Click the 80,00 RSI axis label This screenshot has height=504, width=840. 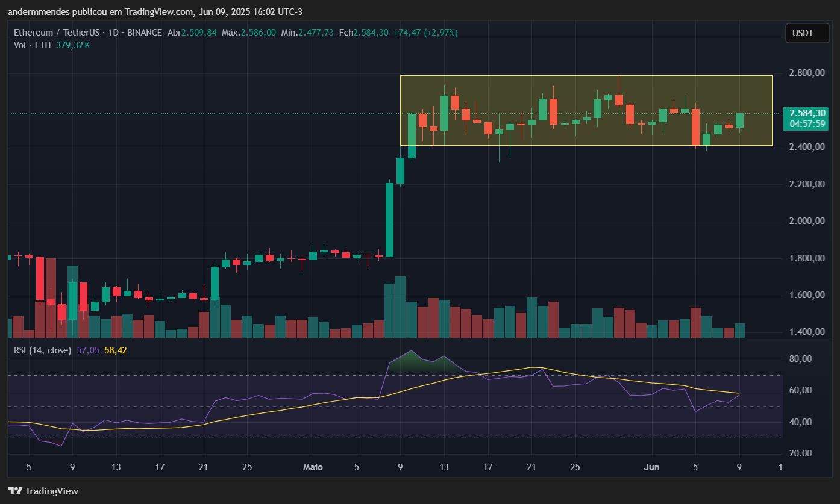pos(800,359)
